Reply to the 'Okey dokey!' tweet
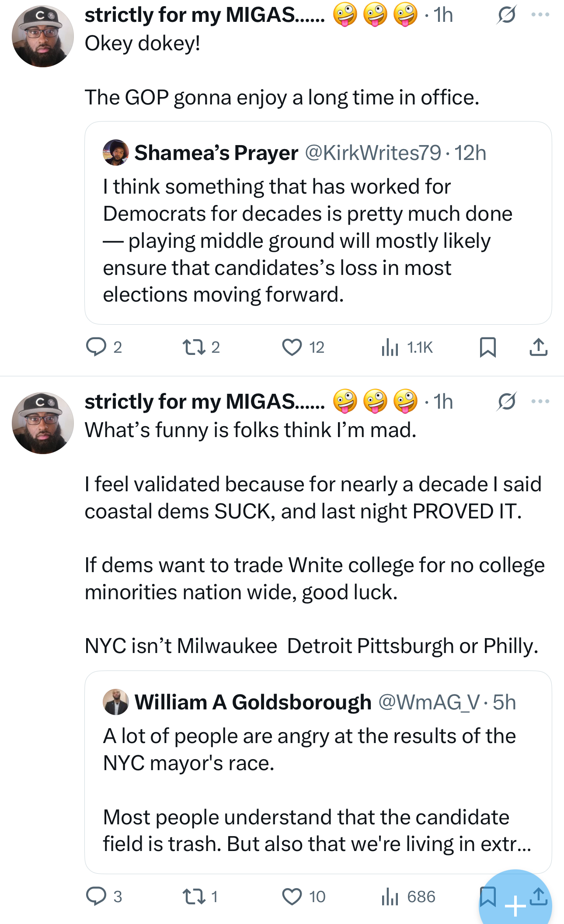This screenshot has height=924, width=564. pos(96,347)
